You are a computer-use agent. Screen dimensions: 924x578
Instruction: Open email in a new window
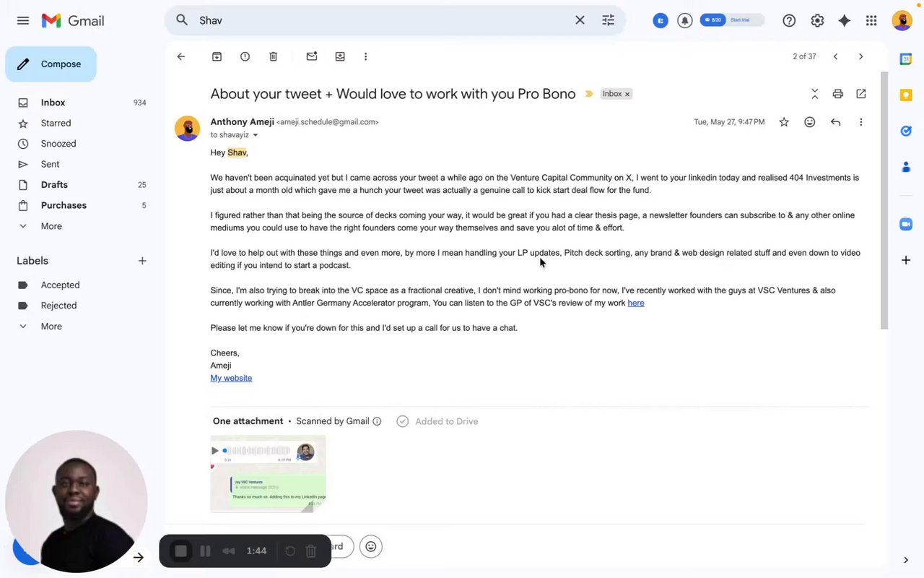(860, 94)
